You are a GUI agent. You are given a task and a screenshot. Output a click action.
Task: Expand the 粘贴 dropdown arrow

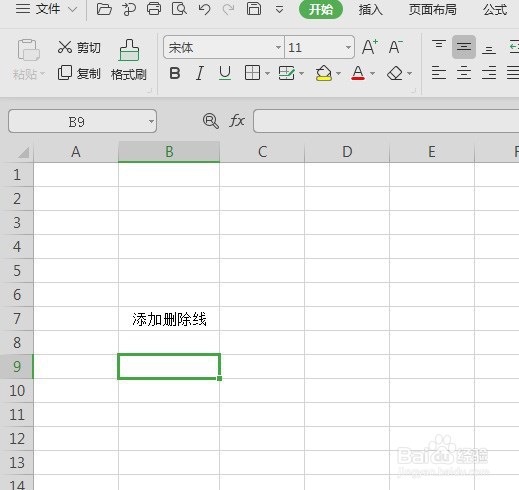point(42,73)
